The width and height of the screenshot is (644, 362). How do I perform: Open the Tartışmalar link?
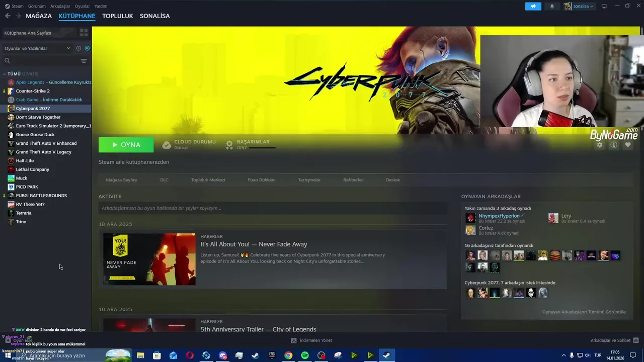[x=309, y=179]
